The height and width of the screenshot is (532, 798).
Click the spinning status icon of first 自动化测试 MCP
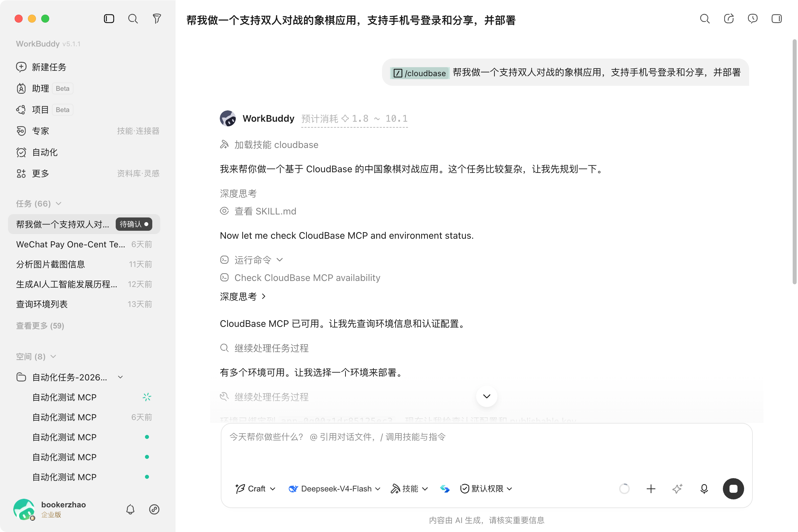point(147,397)
